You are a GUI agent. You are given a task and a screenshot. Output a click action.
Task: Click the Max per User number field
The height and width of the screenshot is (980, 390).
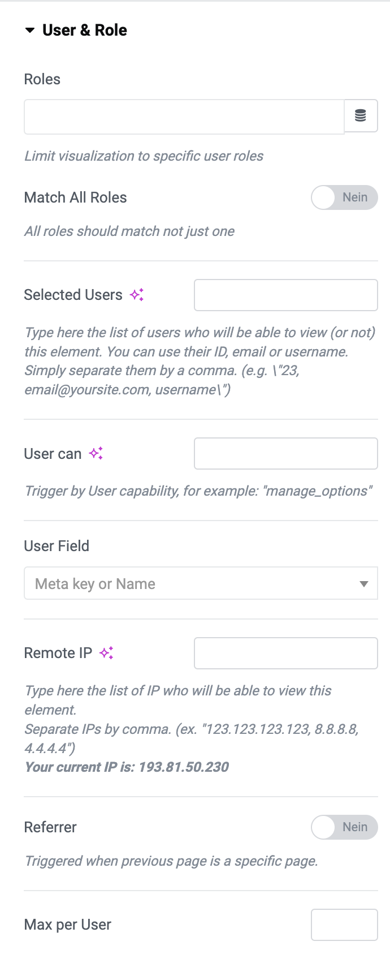click(x=344, y=925)
